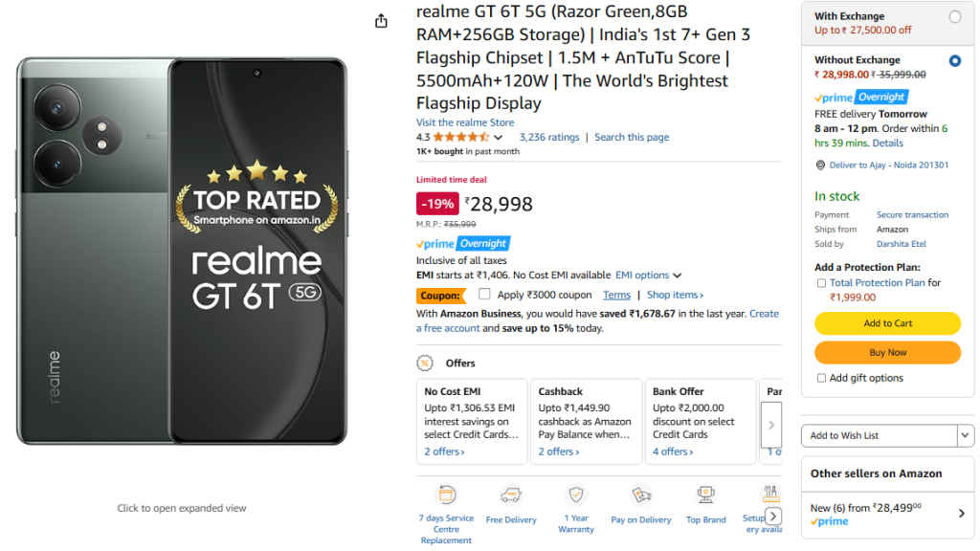Click the share icon above product details

tap(380, 20)
